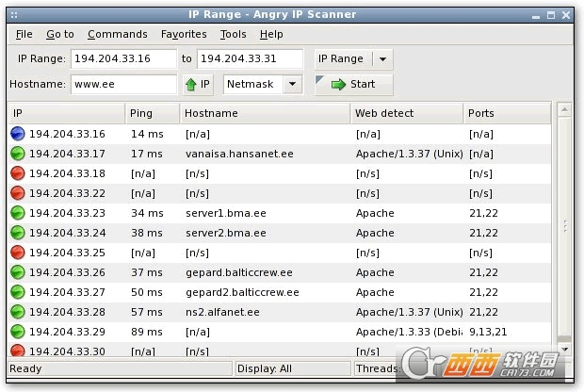Click the 89 ms ping value
The height and width of the screenshot is (392, 584).
click(x=146, y=332)
